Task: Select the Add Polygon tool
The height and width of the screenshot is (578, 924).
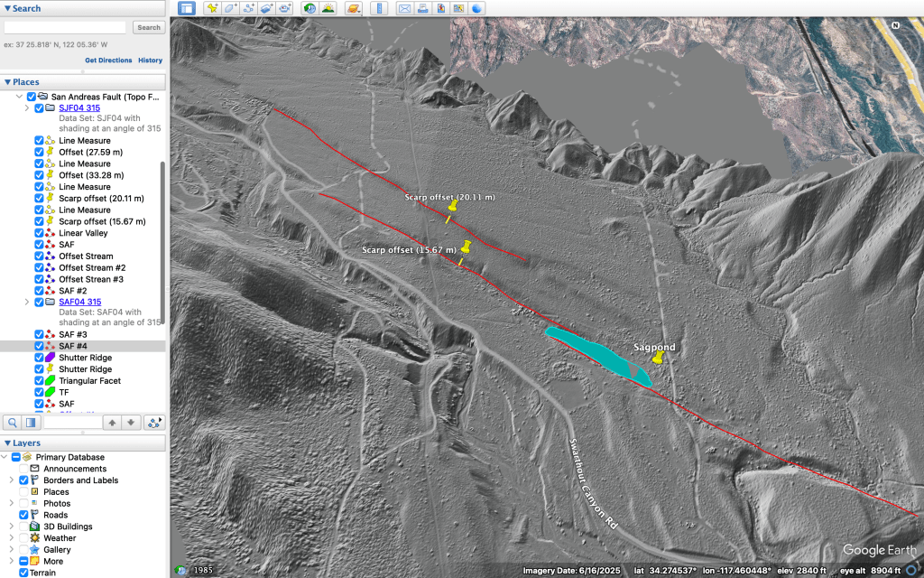Action: [x=230, y=8]
